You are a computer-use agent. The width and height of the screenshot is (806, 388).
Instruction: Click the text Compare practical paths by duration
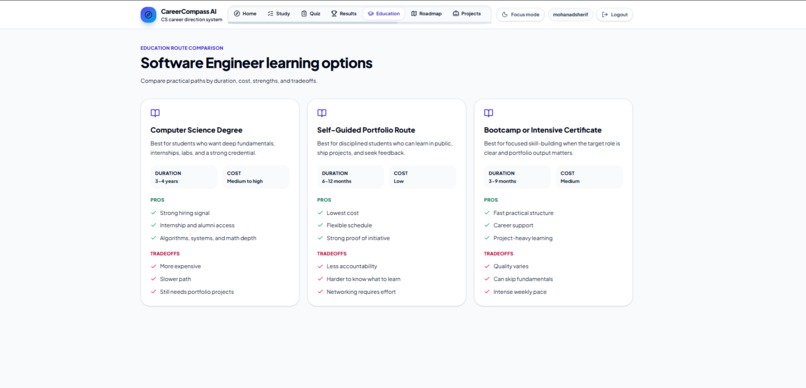point(229,81)
